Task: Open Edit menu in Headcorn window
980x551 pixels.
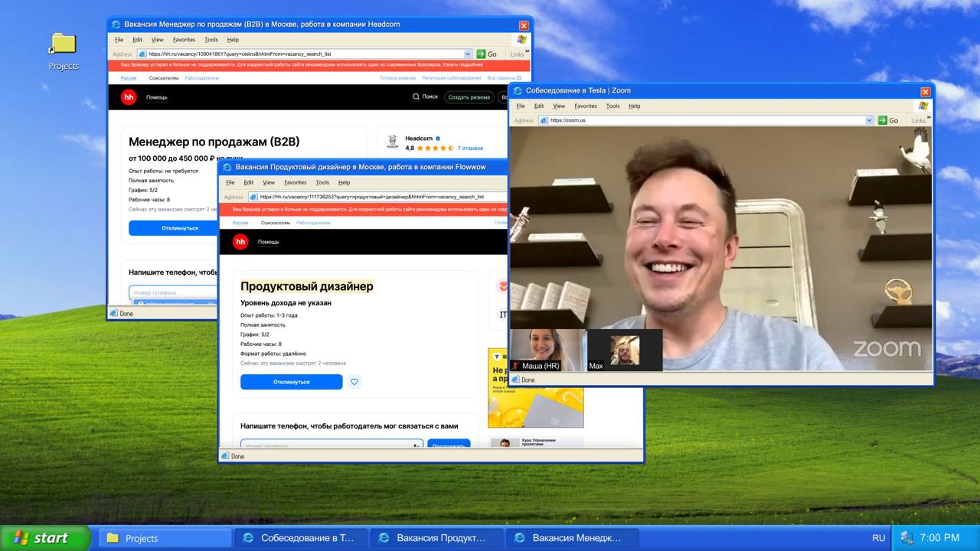Action: (137, 39)
